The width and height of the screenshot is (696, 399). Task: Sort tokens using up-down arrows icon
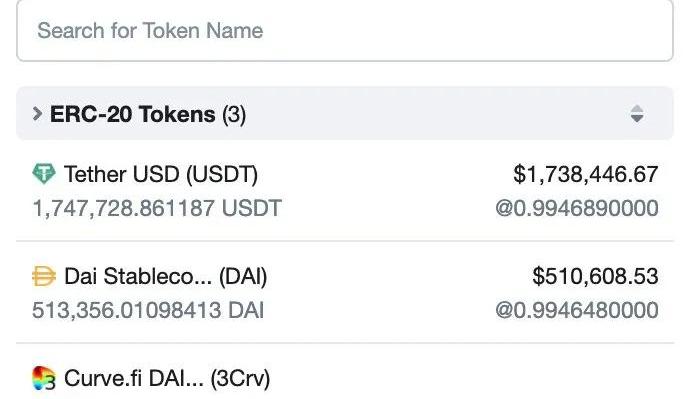click(637, 114)
